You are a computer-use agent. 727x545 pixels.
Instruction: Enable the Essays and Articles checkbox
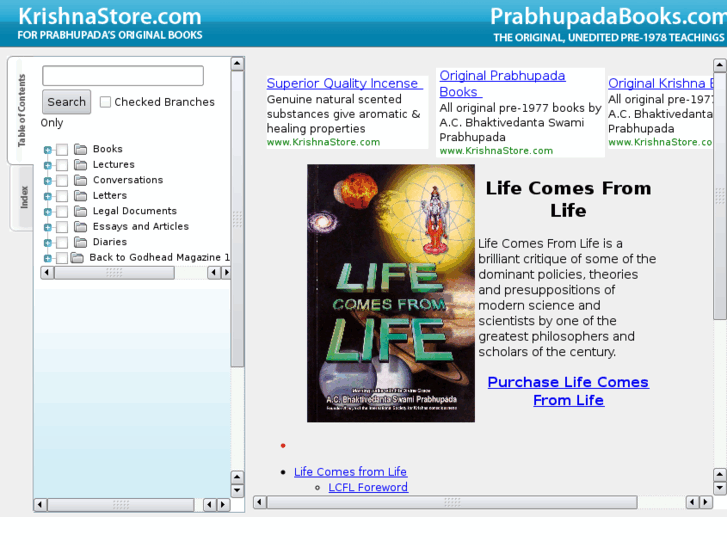point(62,227)
